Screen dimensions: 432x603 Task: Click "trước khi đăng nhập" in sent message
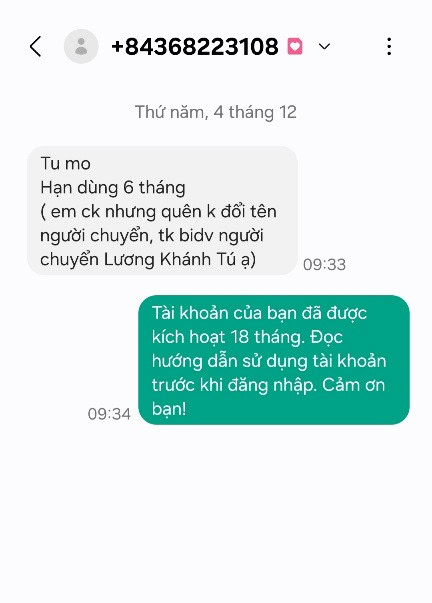[234, 385]
